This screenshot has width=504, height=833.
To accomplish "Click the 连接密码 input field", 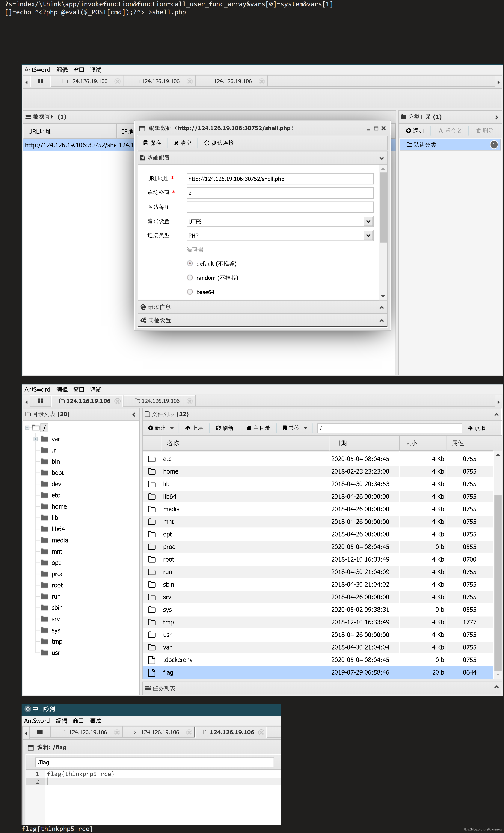I will [x=280, y=193].
